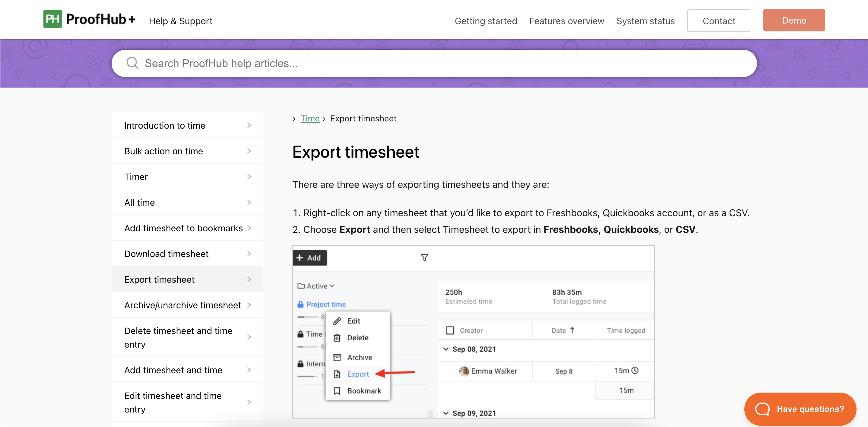Open the filter icon above the timesheet

pos(424,258)
